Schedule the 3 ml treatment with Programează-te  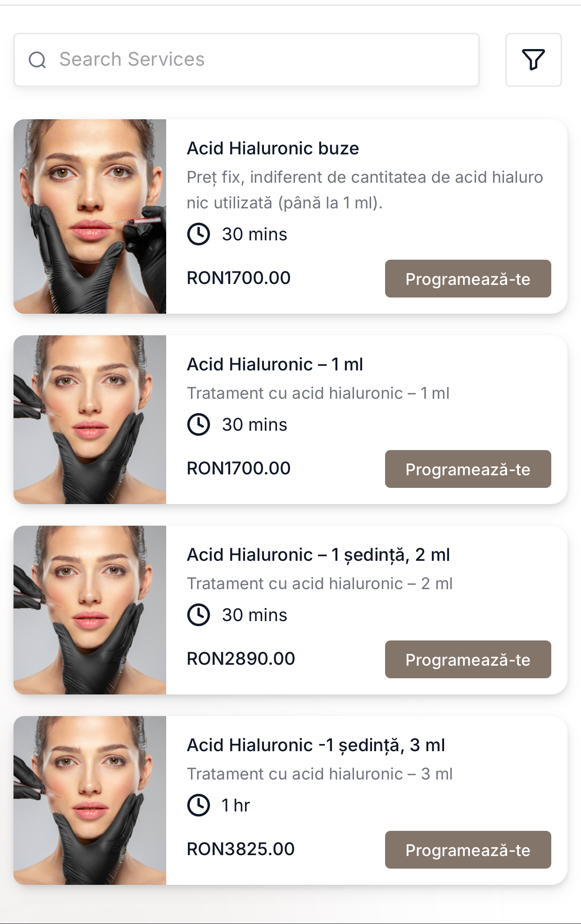(x=468, y=850)
